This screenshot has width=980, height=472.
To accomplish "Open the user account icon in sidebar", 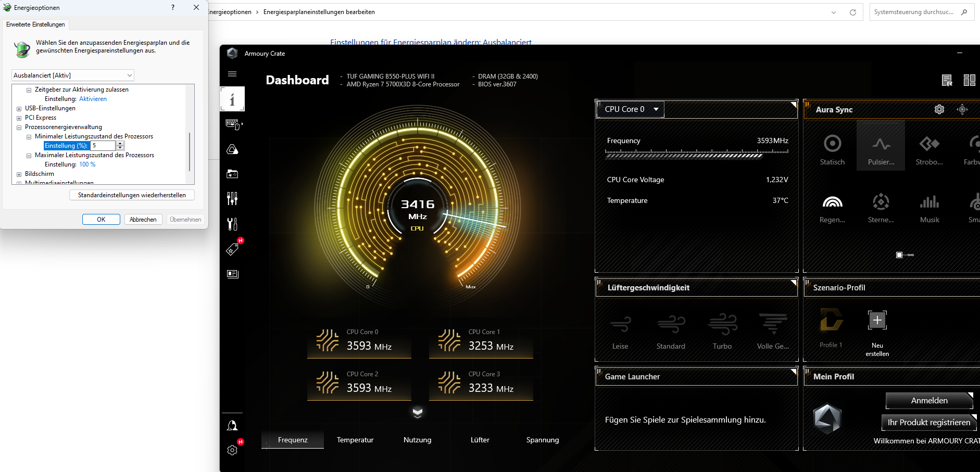I will (232, 426).
